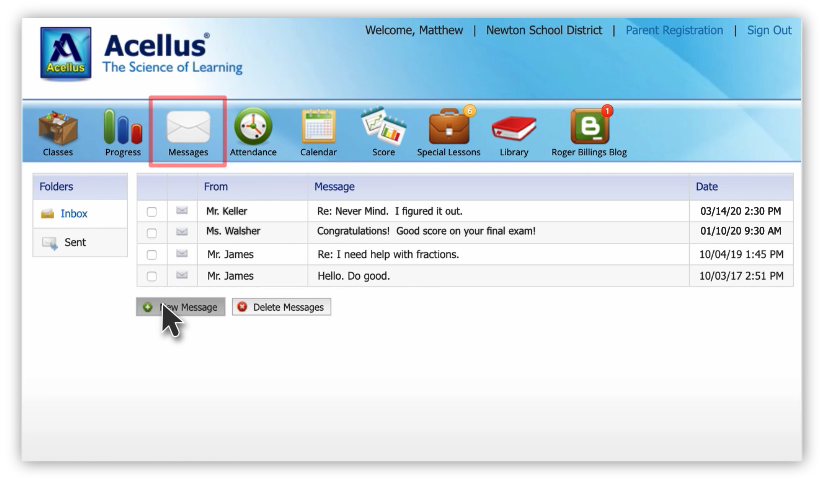This screenshot has height=483, width=822.
Task: Click sender name Ms. Walsher
Action: 233,231
